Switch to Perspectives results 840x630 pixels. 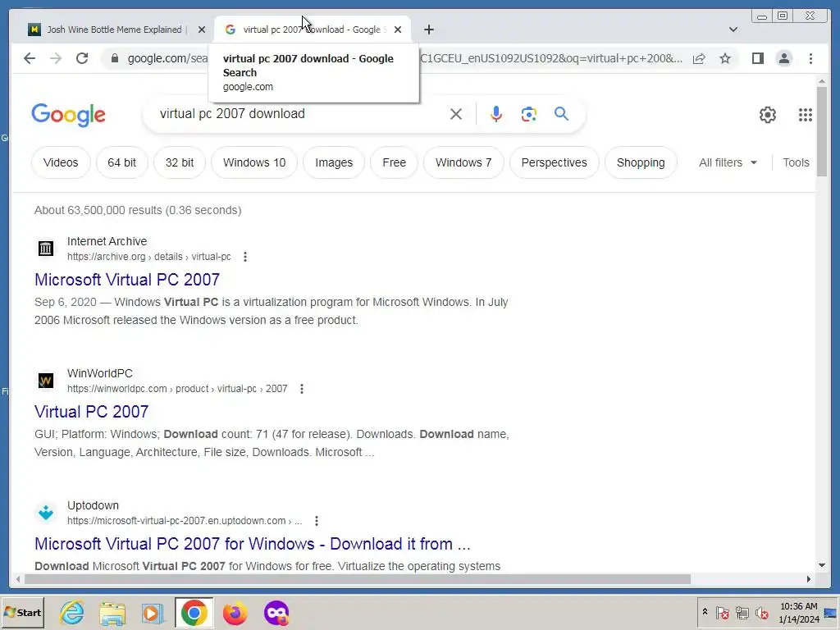coord(554,162)
